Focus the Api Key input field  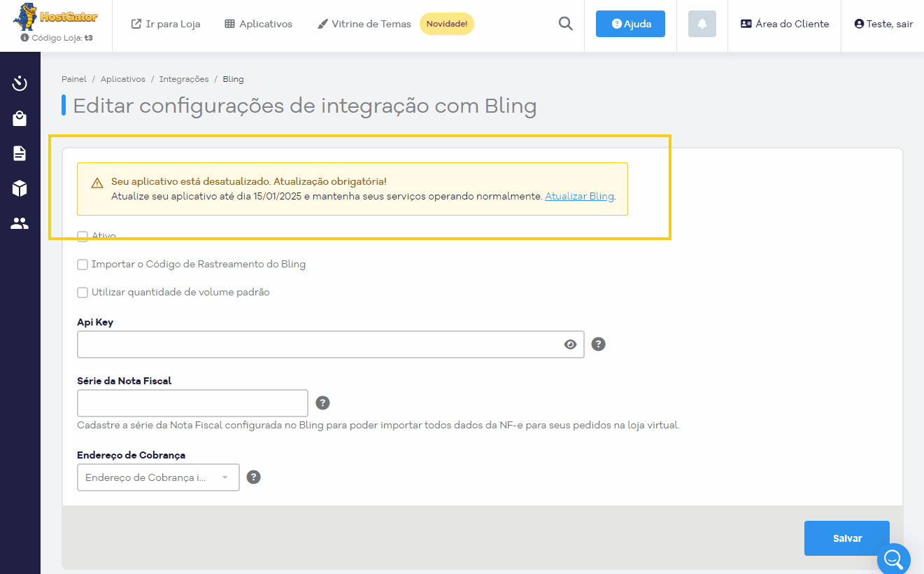[x=330, y=344]
